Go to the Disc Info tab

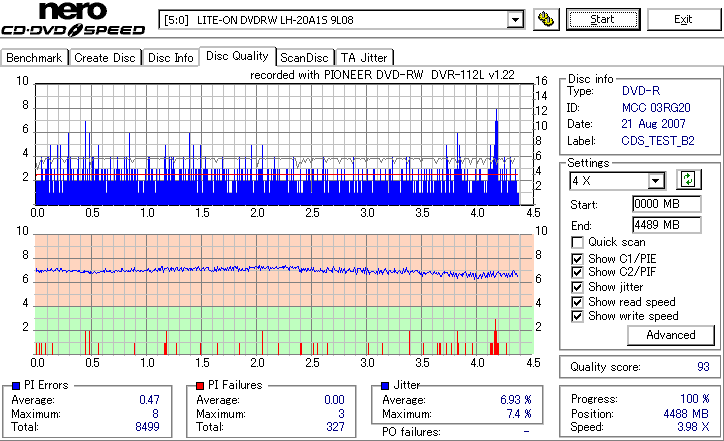[171, 58]
